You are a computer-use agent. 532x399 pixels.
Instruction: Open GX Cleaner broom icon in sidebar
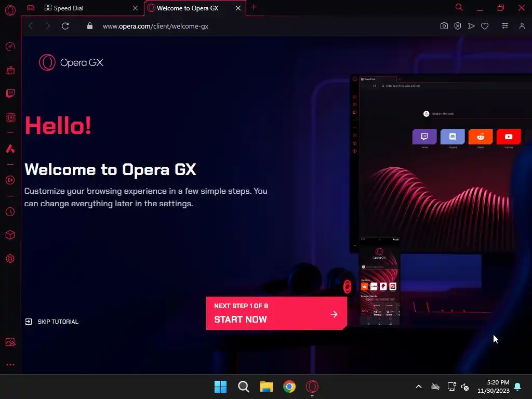[10, 70]
